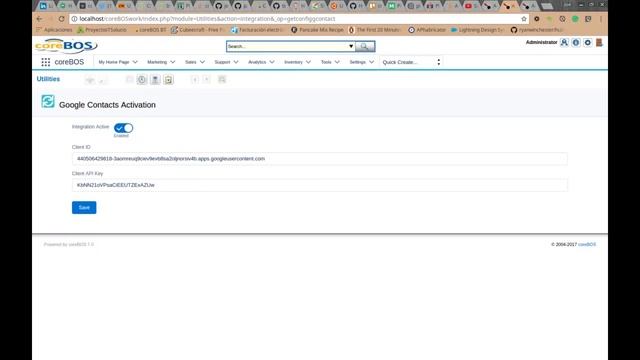Click the coreBOS logo image

66,46
